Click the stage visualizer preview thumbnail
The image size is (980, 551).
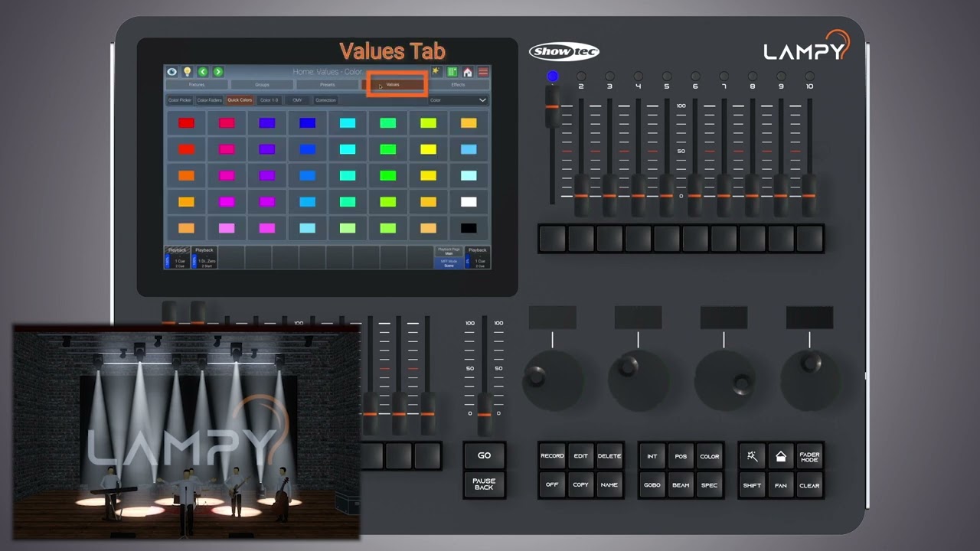pyautogui.click(x=186, y=432)
